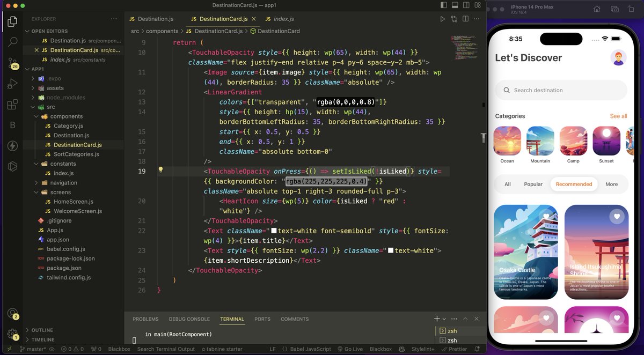This screenshot has width=644, height=355.
Task: Open the Run and Debug view
Action: (12, 83)
